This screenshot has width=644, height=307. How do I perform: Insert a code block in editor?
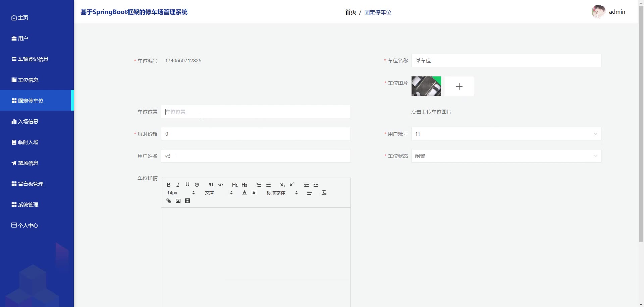221,185
